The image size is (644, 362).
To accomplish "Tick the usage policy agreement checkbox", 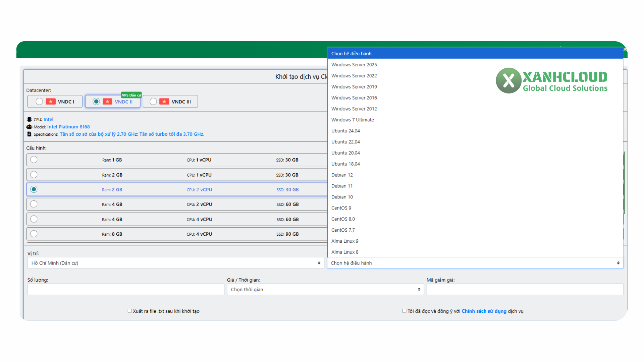I will 404,311.
